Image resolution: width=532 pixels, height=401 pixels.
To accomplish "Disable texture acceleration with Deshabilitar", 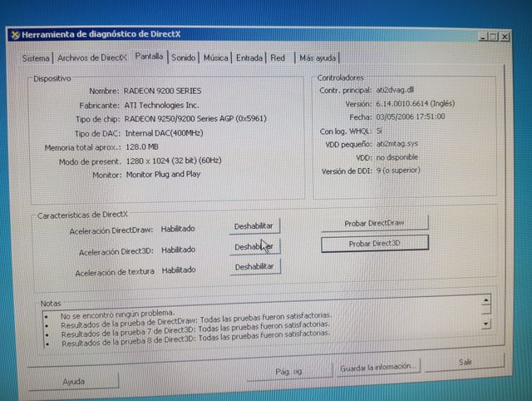I will (x=254, y=267).
